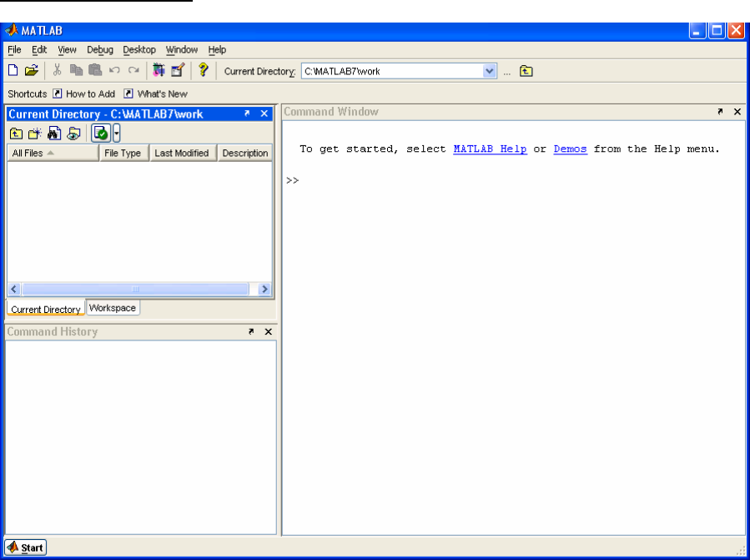The width and height of the screenshot is (750, 560).
Task: Click the Command Window panel title
Action: [x=331, y=111]
